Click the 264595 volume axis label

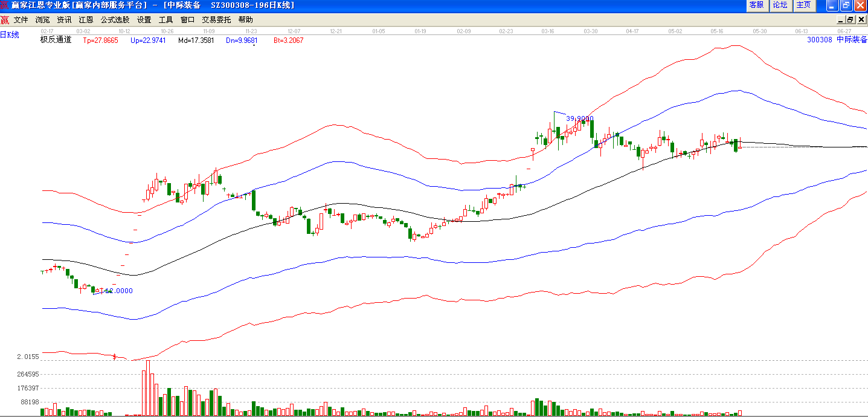[x=29, y=375]
